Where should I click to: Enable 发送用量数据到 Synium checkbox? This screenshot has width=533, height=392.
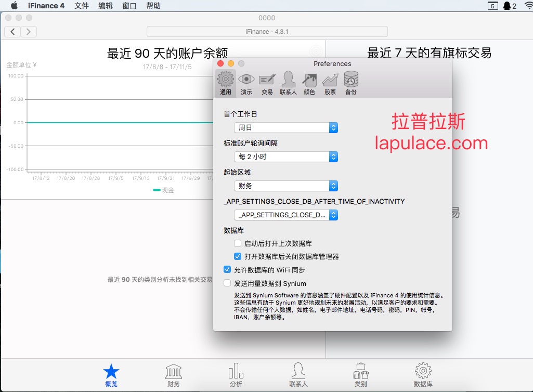click(x=227, y=283)
